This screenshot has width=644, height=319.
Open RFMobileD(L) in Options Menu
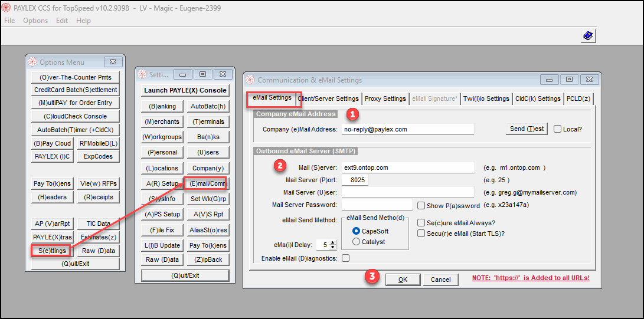click(98, 143)
